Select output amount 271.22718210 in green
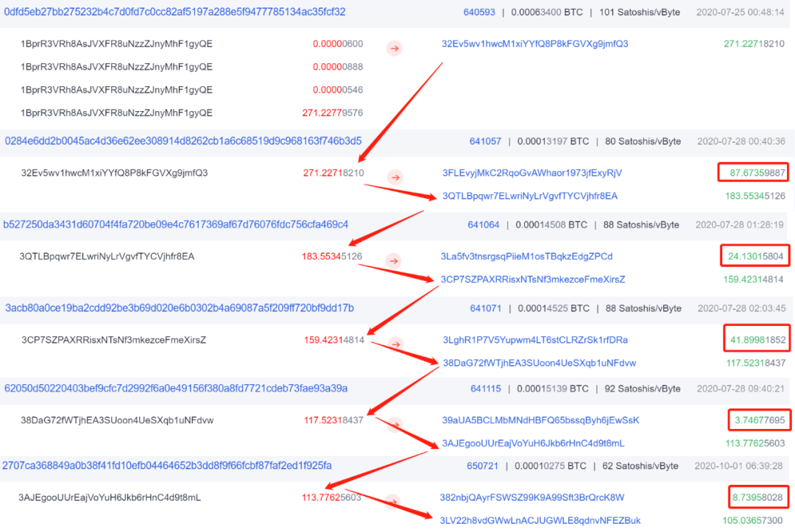Image resolution: width=795 pixels, height=532 pixels. click(x=754, y=44)
